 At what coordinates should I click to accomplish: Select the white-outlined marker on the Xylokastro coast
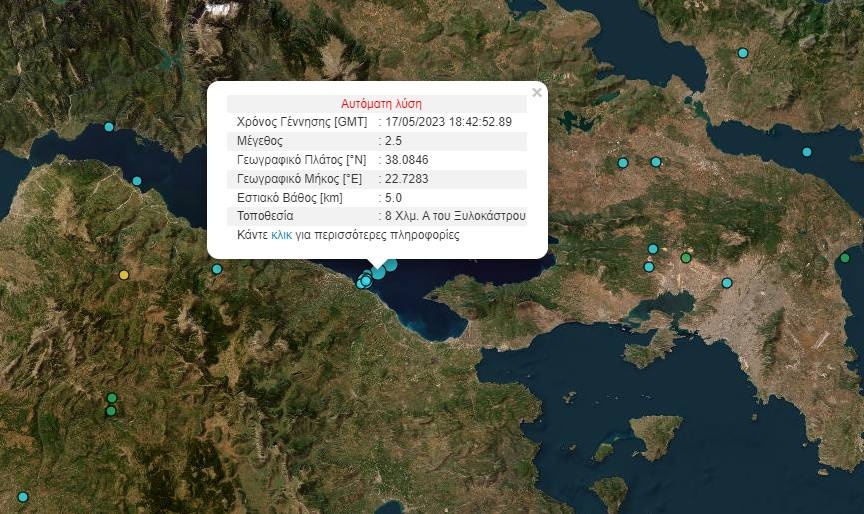[366, 281]
